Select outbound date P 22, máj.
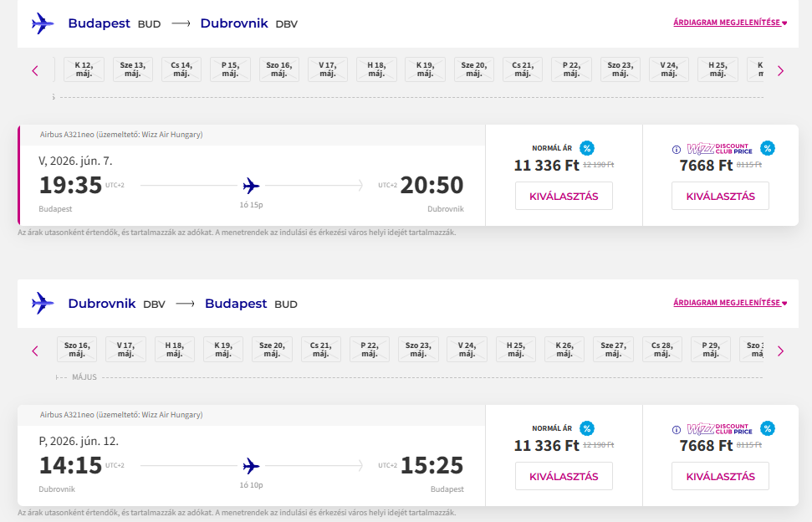Image resolution: width=812 pixels, height=522 pixels. coord(571,69)
